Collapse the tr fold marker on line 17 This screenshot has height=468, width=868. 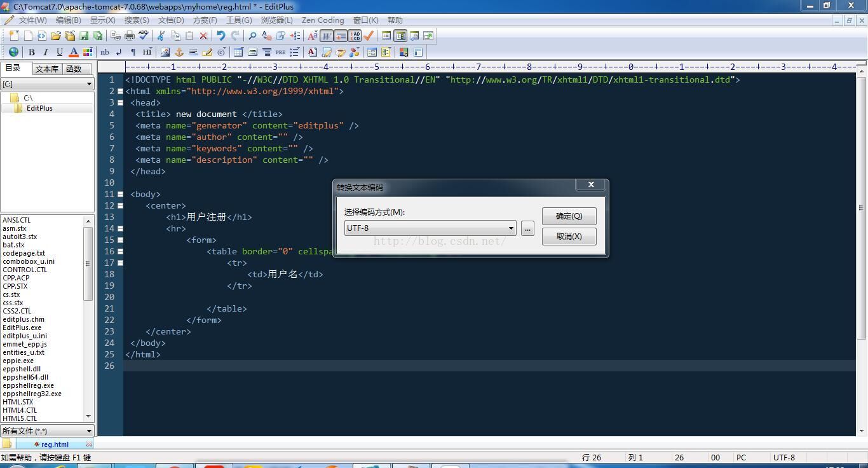point(120,263)
